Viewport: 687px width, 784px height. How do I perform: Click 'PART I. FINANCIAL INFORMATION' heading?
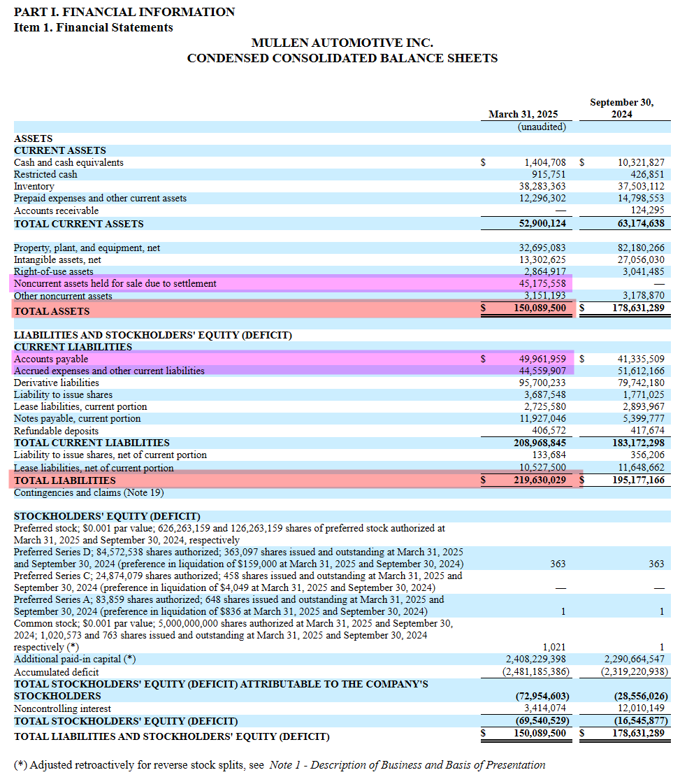124,11
